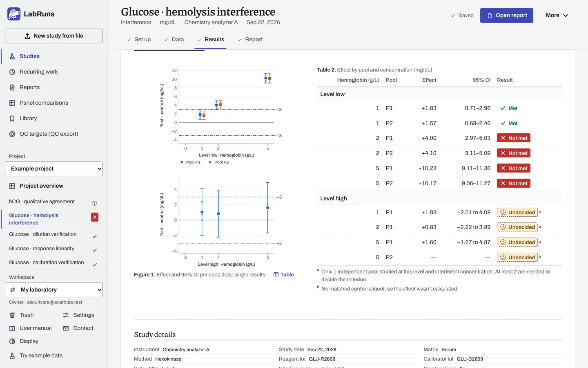Click the Calibrator lot value GLU-C2609

tap(470, 359)
